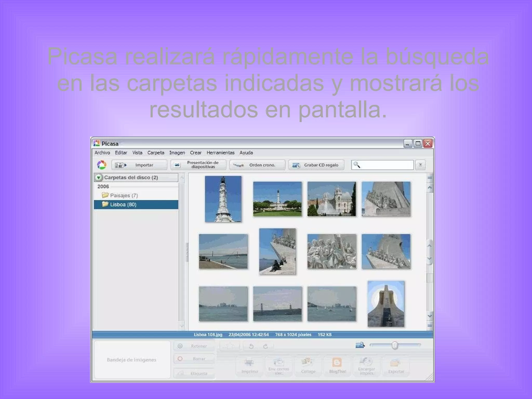Select the suspension bridge over water thumbnail

pos(277,304)
